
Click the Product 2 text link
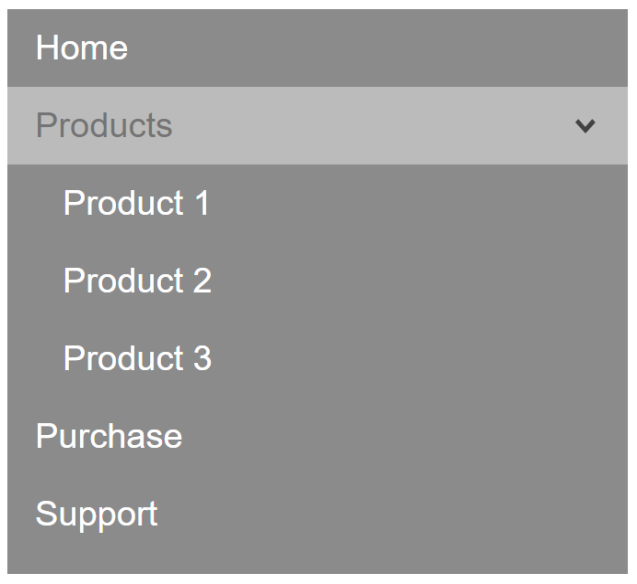tap(137, 280)
